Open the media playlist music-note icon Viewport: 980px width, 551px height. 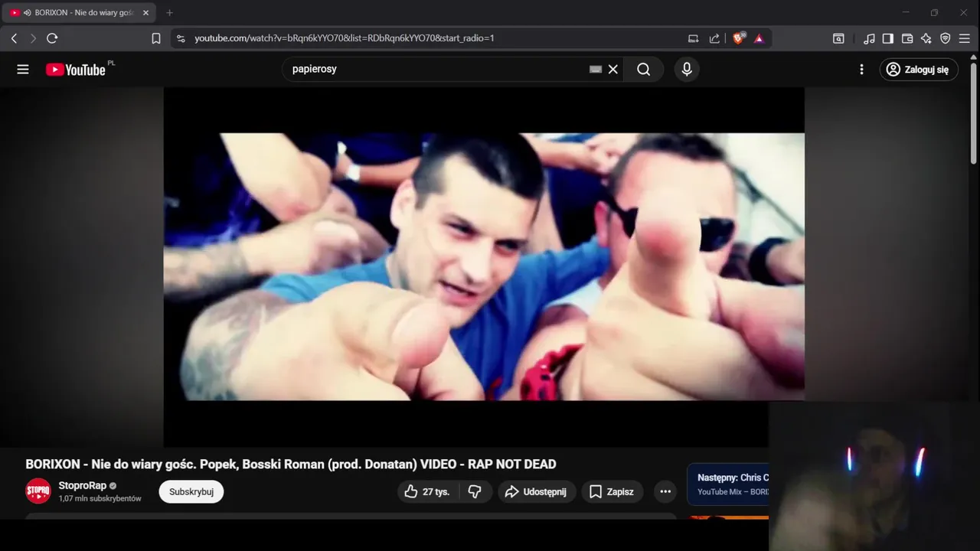tap(869, 38)
